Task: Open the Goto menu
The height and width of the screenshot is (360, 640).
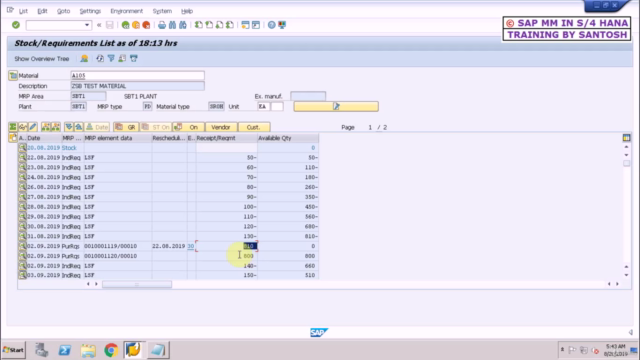Action: (63, 11)
